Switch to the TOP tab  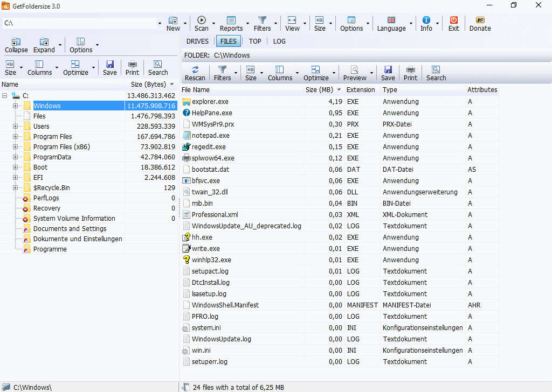click(x=255, y=41)
